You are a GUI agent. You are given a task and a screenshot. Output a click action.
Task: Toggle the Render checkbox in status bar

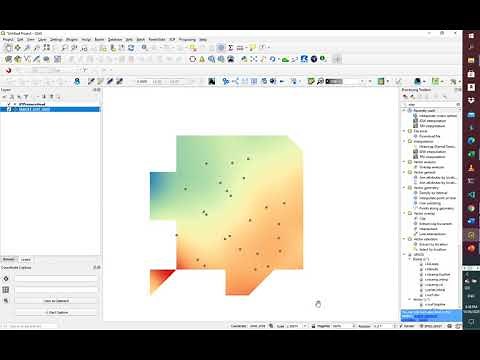click(401, 326)
